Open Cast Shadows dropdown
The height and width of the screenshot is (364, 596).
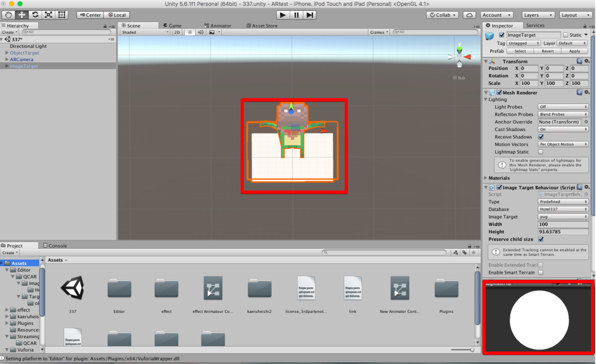point(563,130)
